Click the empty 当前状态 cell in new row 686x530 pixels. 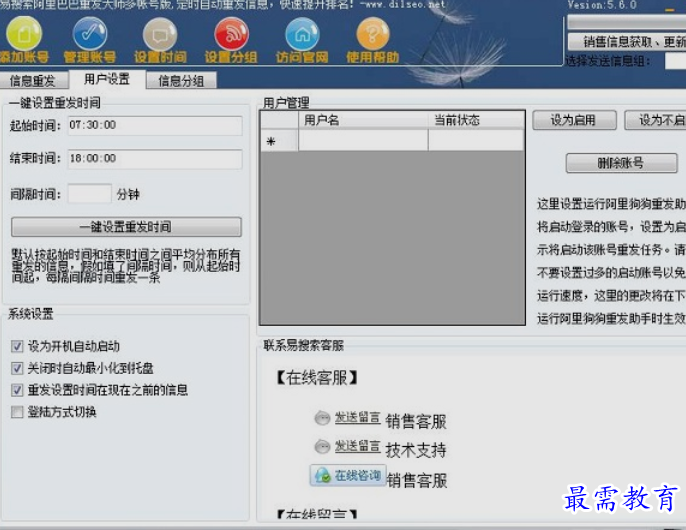pos(476,140)
